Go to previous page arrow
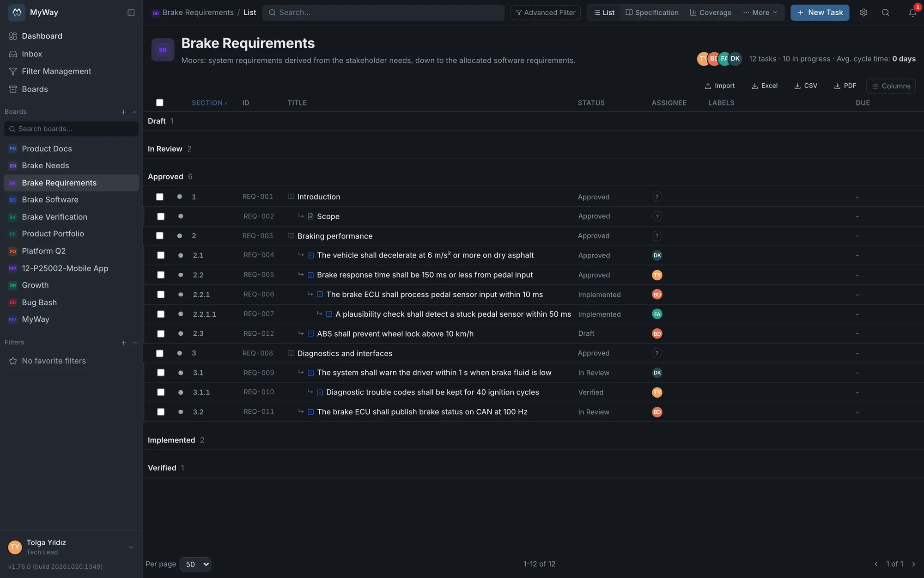The image size is (924, 578). point(876,564)
